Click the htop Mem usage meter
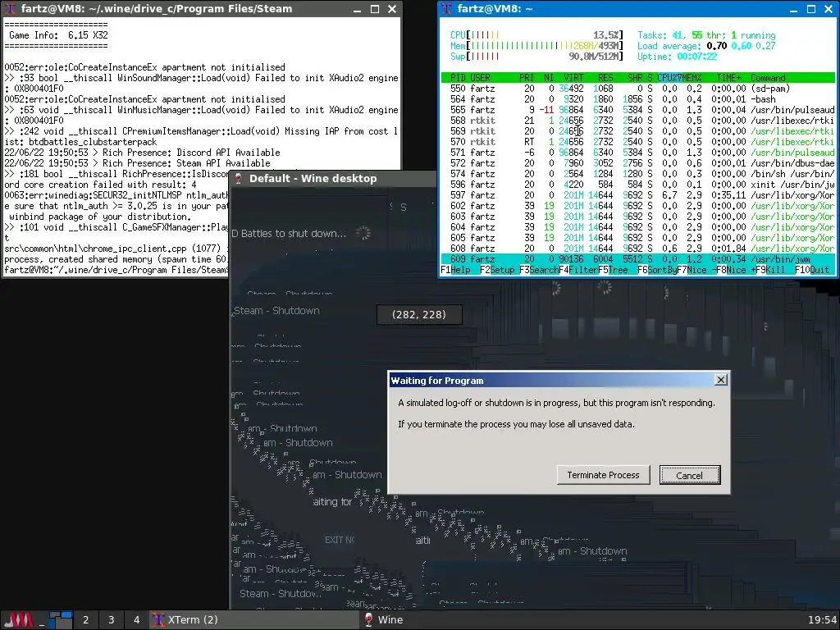The image size is (840, 630). point(537,46)
